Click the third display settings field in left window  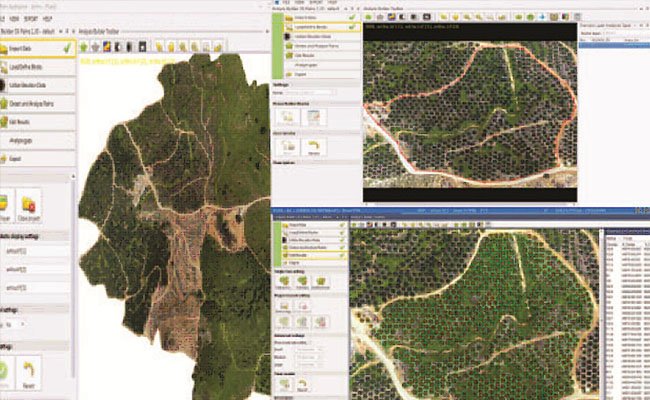point(36,288)
